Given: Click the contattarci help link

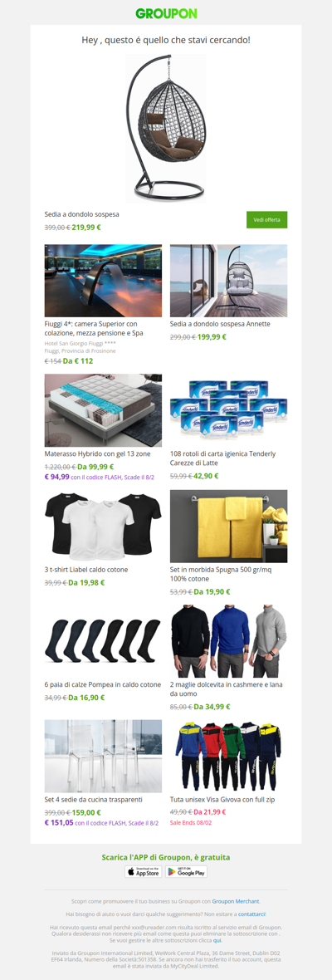Looking at the screenshot, I should (251, 914).
